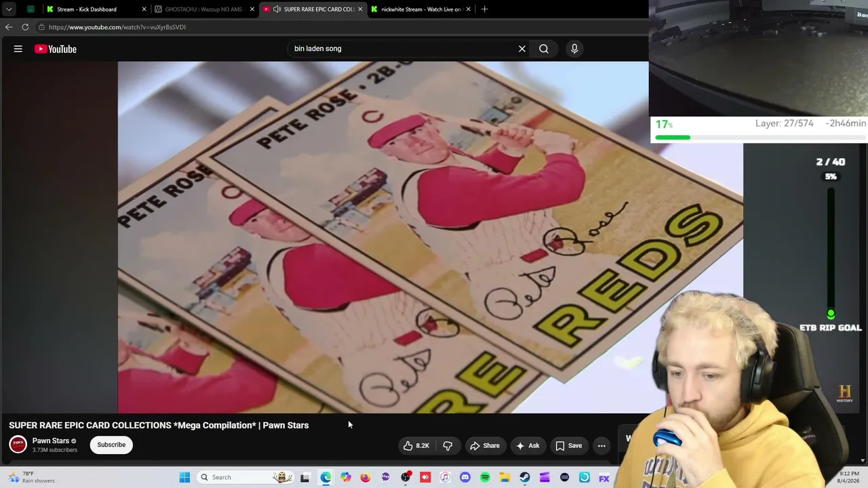Open iTunes music app from the taskbar
This screenshot has width=868, height=488.
[445, 477]
